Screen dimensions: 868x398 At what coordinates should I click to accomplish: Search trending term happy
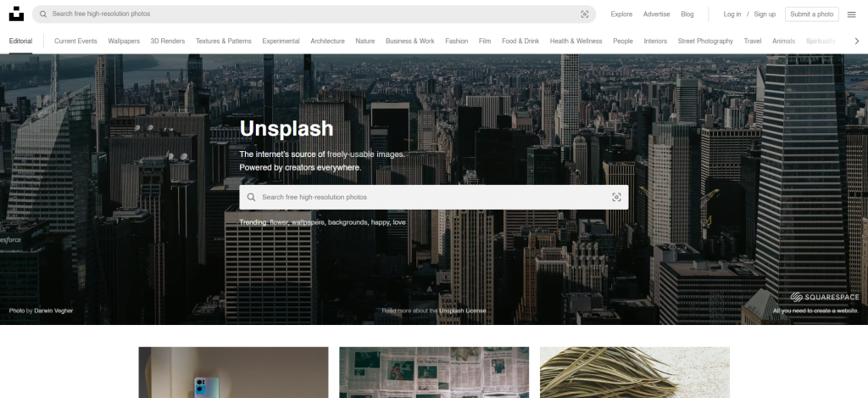click(x=380, y=222)
